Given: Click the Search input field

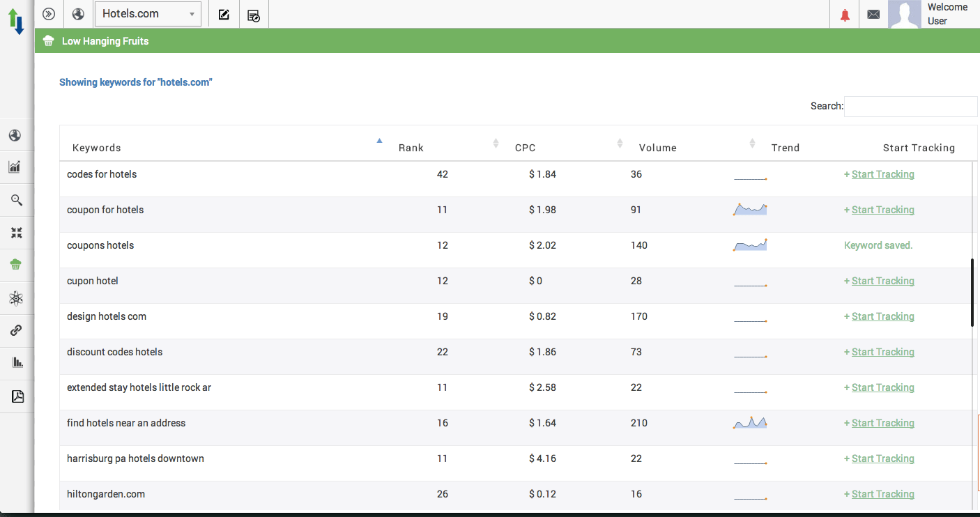Looking at the screenshot, I should point(910,107).
